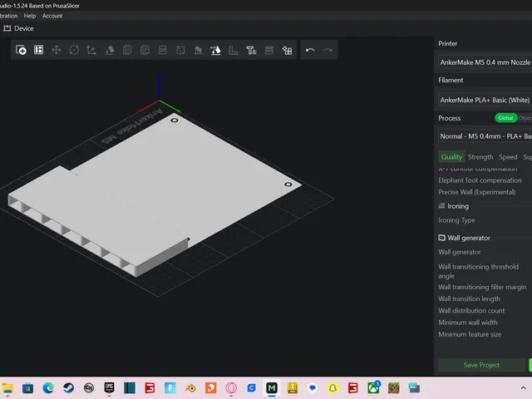Image resolution: width=532 pixels, height=399 pixels.
Task: Undo the last action
Action: (x=310, y=50)
